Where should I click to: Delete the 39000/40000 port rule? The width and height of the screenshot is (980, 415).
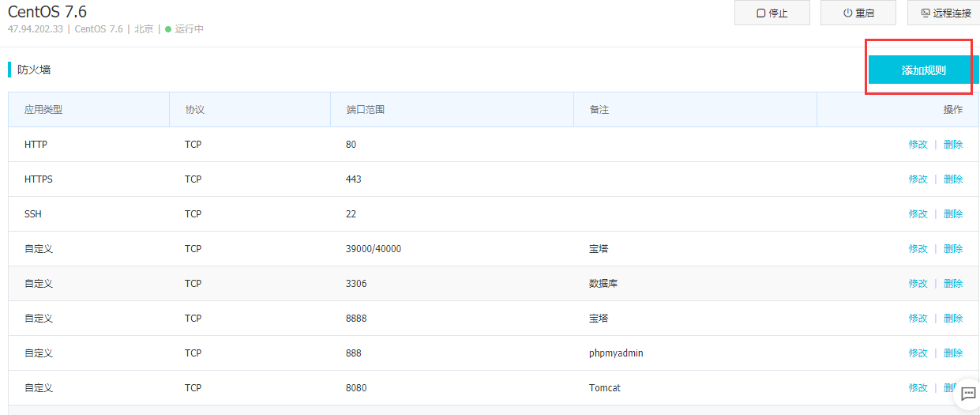[953, 249]
